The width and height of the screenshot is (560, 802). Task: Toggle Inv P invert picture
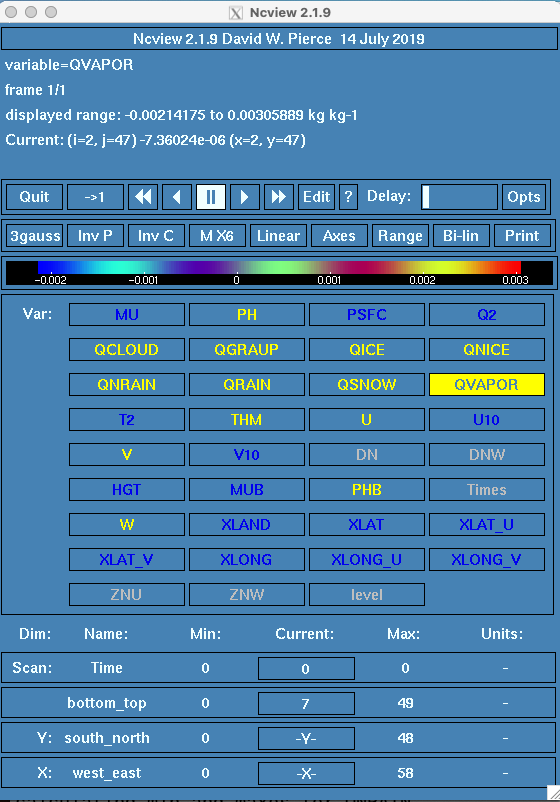pyautogui.click(x=95, y=236)
